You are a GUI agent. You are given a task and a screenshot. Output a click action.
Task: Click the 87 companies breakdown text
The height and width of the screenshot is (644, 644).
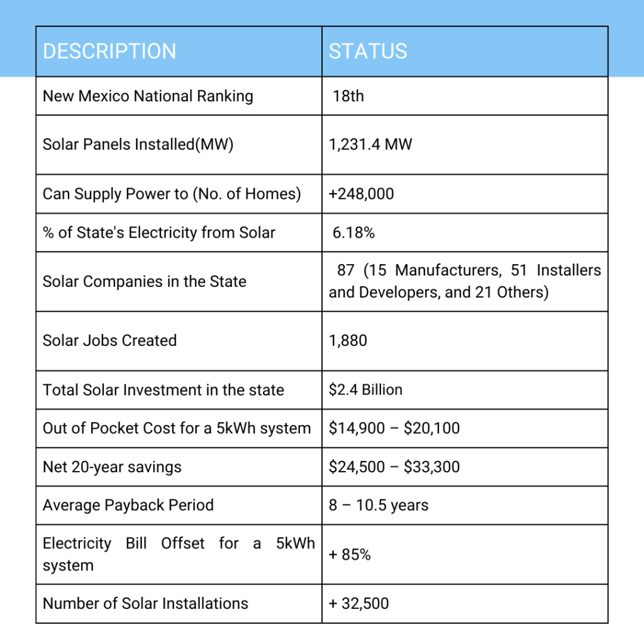[x=465, y=282]
